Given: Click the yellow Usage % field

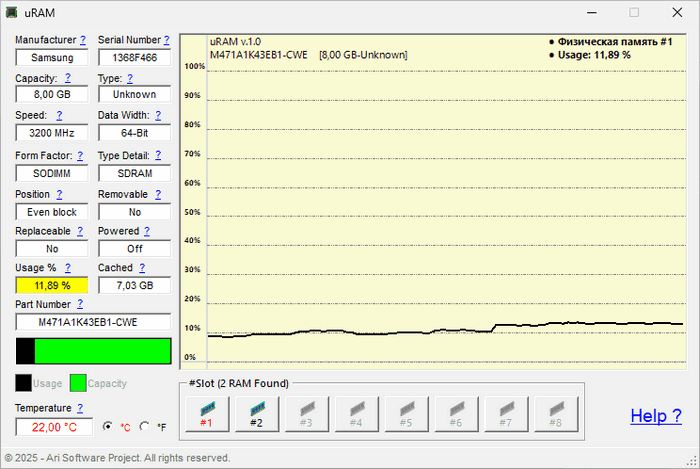Looking at the screenshot, I should click(52, 286).
